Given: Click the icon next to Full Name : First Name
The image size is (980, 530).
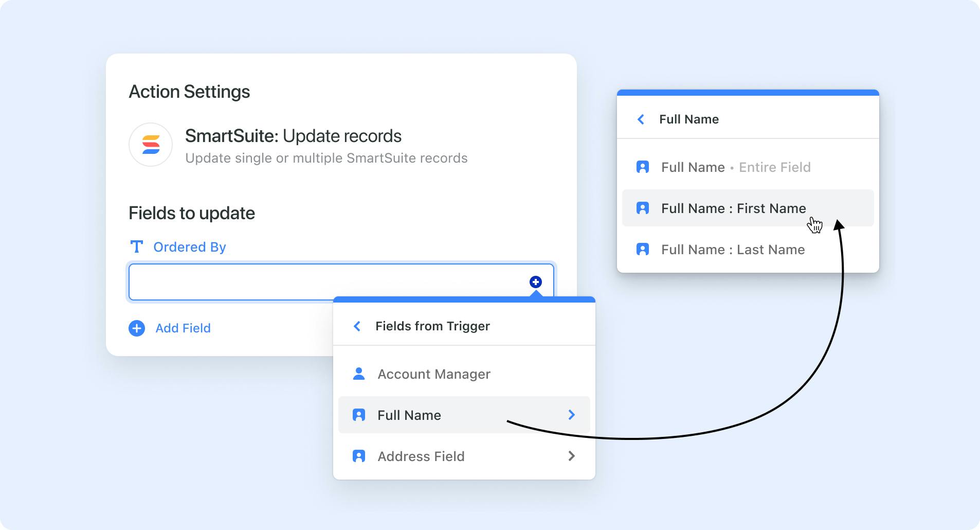Looking at the screenshot, I should point(643,208).
